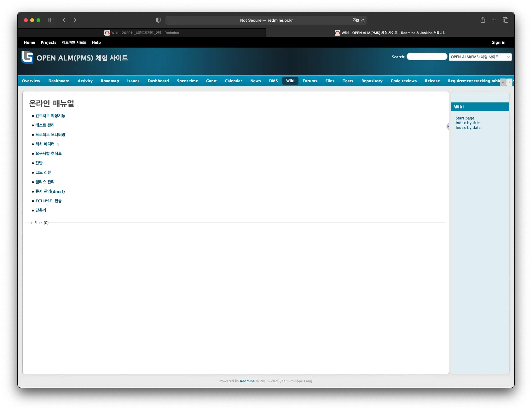Open the Projects menu link
Screen dimensions: 532x411
click(x=49, y=43)
